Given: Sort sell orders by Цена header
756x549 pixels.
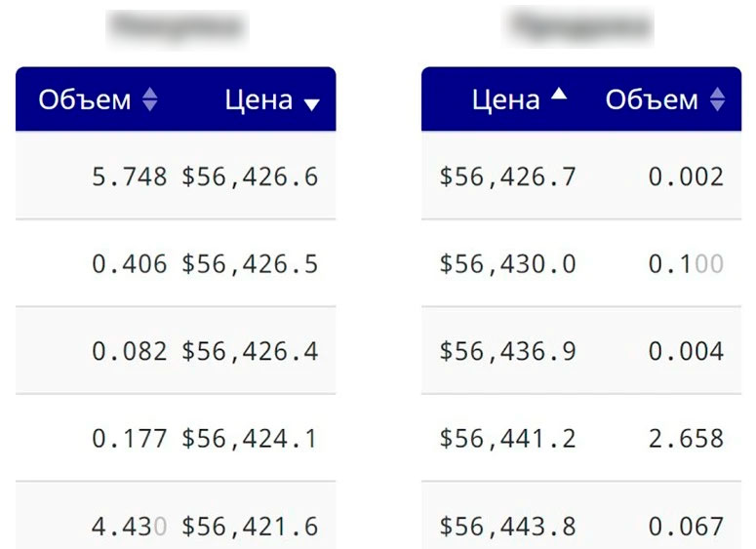Looking at the screenshot, I should (505, 99).
